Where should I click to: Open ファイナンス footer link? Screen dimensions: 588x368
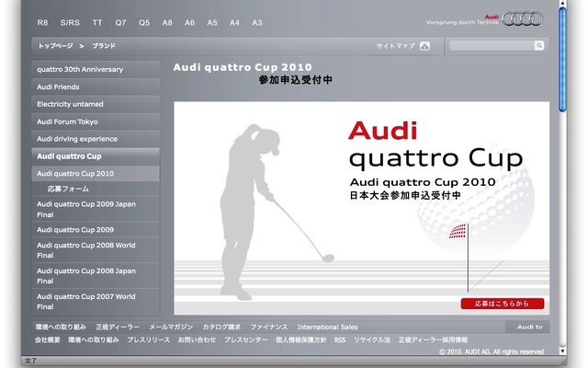[269, 327]
